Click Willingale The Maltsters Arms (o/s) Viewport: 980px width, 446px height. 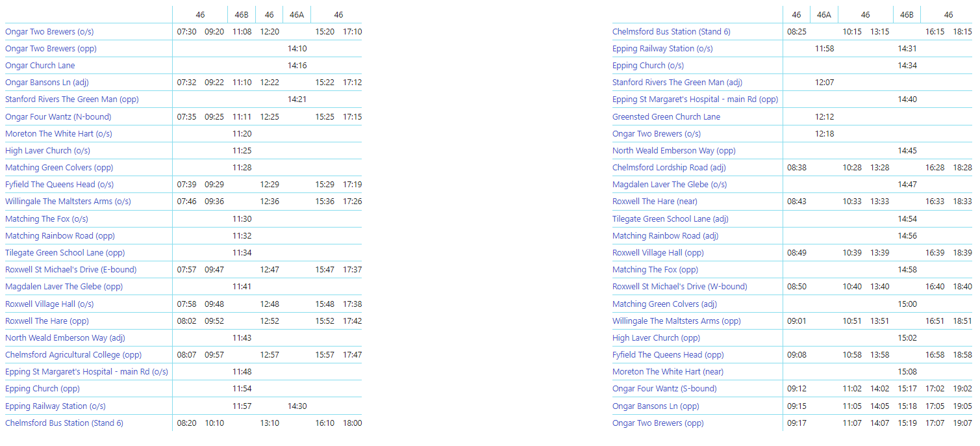click(68, 202)
